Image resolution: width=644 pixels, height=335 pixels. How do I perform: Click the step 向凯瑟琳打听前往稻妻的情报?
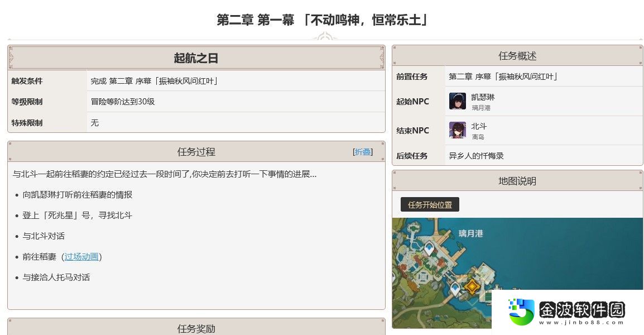tap(77, 195)
